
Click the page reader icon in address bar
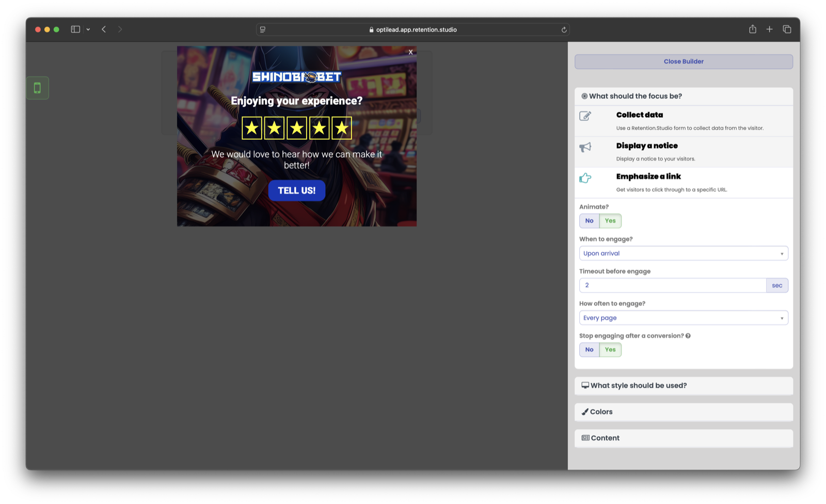click(263, 30)
